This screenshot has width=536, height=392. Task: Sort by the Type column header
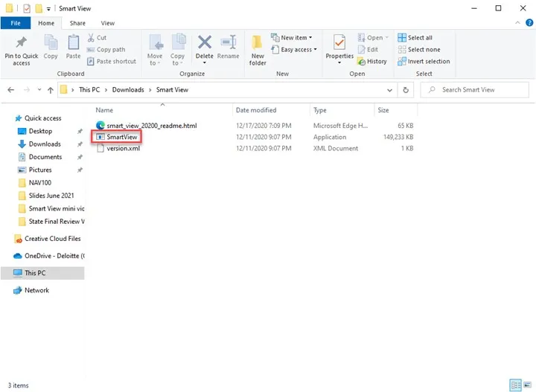click(x=320, y=110)
